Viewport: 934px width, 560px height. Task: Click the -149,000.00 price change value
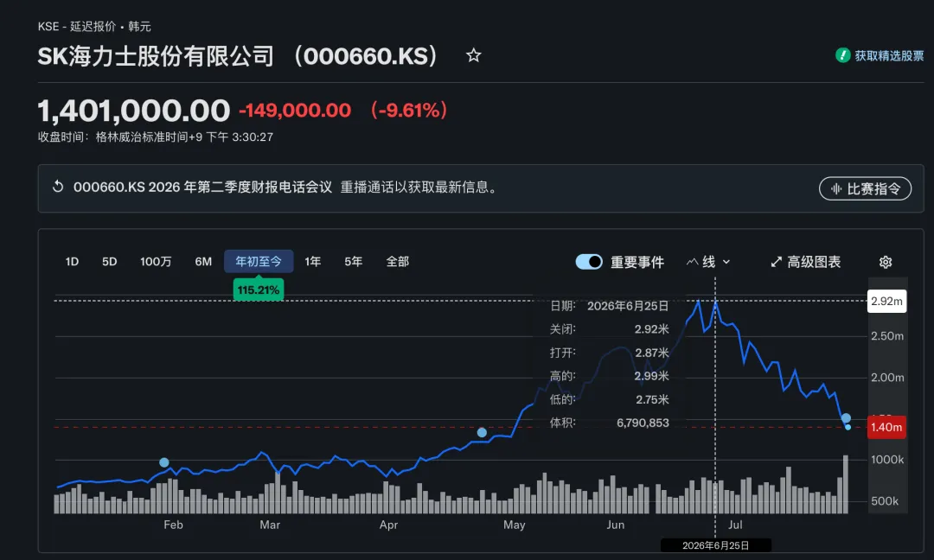pos(295,111)
